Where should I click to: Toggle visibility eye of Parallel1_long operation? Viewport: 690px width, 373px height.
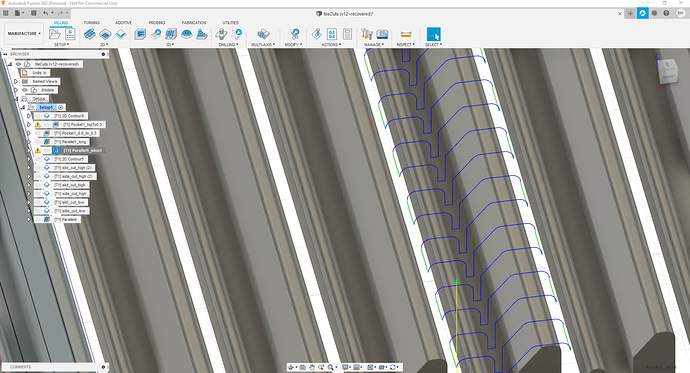[38, 142]
